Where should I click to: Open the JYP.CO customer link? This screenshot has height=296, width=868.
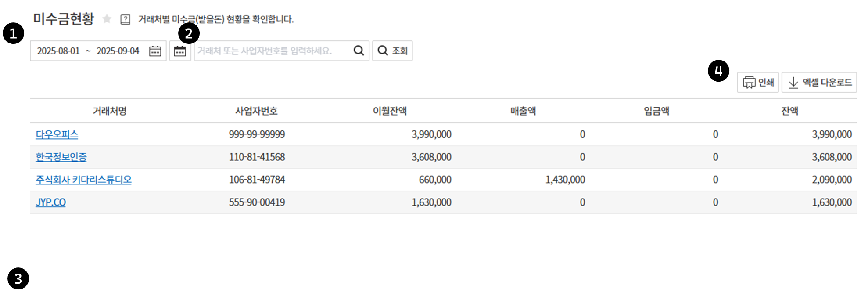tap(50, 202)
